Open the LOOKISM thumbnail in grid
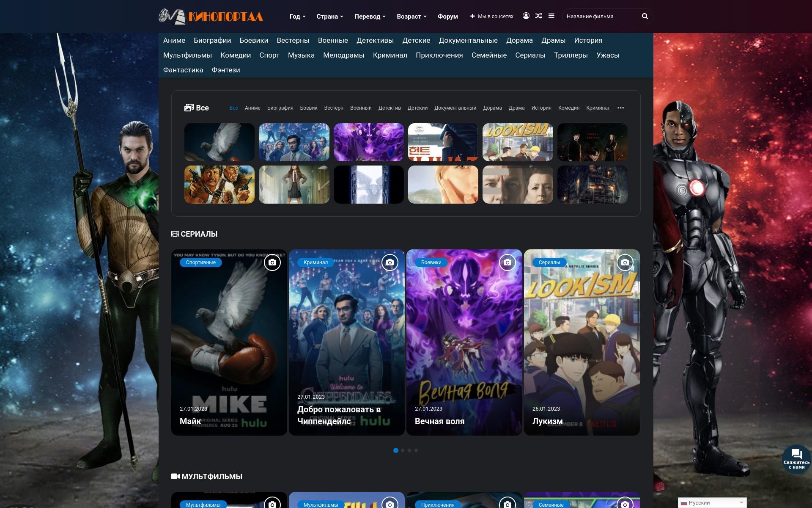This screenshot has width=812, height=508. pos(517,142)
